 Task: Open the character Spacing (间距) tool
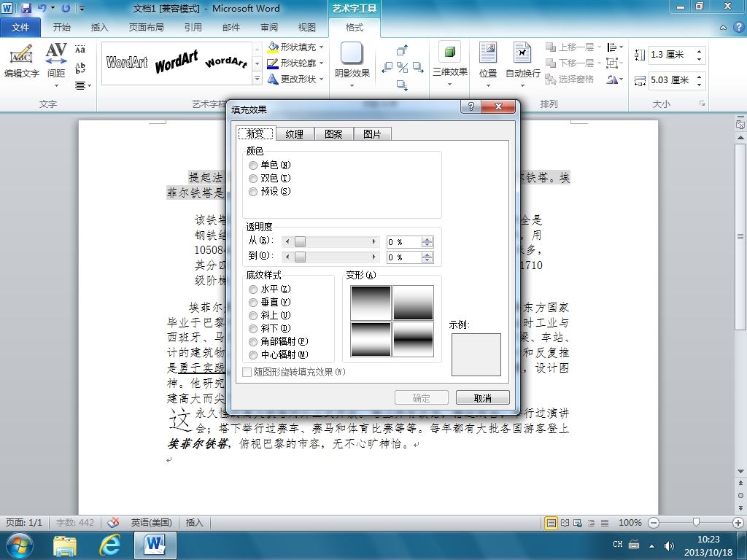[56, 65]
